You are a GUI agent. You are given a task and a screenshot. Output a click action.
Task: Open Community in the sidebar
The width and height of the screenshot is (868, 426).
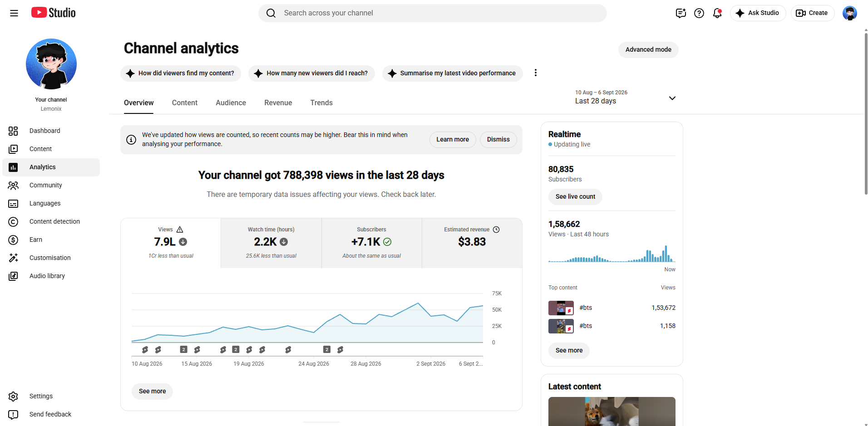click(x=51, y=185)
